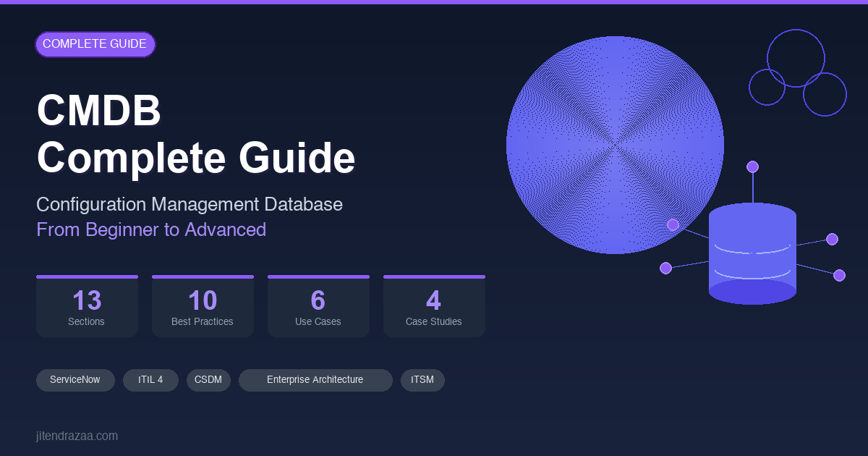Expand the 10 Best Practices card
868x456 pixels.
[x=203, y=305]
